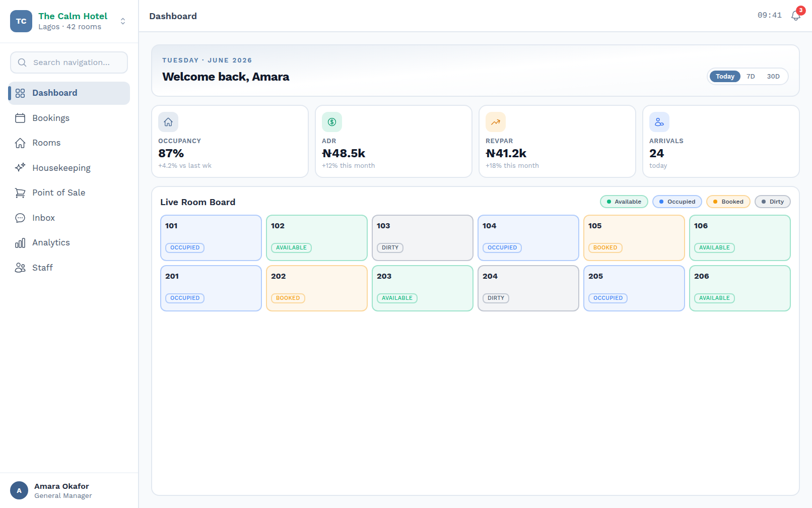Viewport: 812px width, 508px height.
Task: Click The Calm Hotel name
Action: [73, 16]
